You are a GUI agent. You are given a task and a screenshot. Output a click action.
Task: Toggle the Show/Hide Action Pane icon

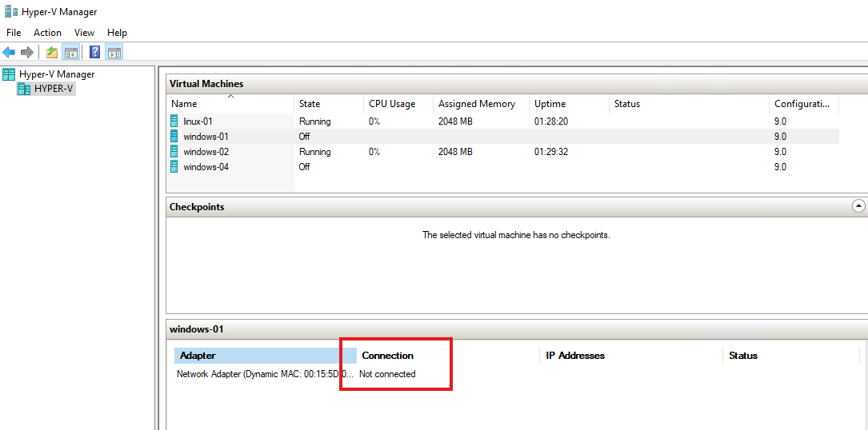pos(114,53)
